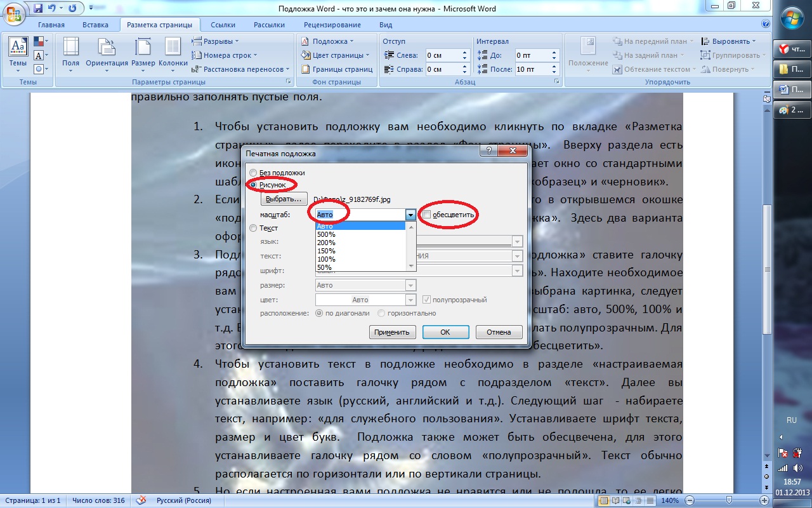Click the zoom slider handle in status bar

(730, 501)
